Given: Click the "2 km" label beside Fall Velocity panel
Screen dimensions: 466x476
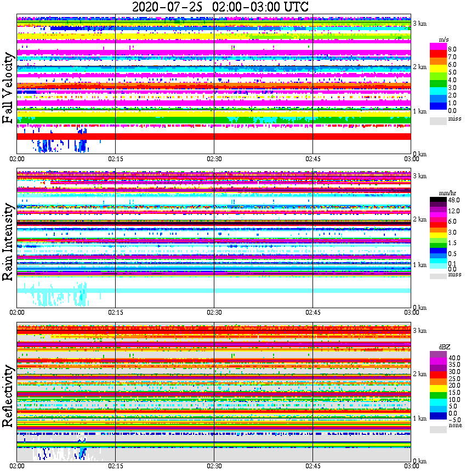Looking at the screenshot, I should 419,67.
